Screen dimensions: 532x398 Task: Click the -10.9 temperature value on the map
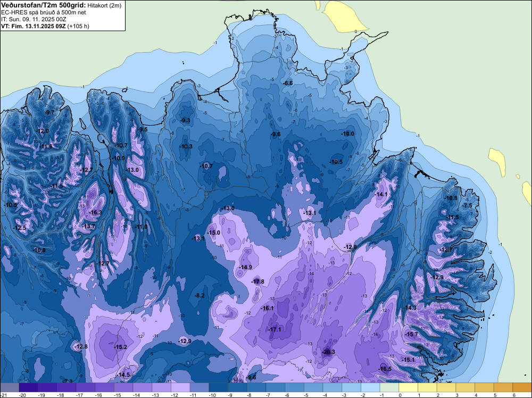coord(119,158)
